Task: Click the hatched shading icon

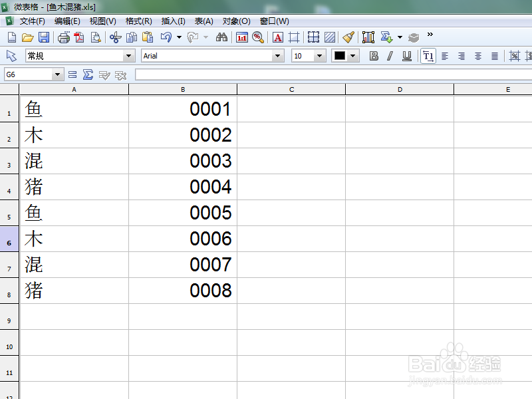Action: (x=330, y=37)
